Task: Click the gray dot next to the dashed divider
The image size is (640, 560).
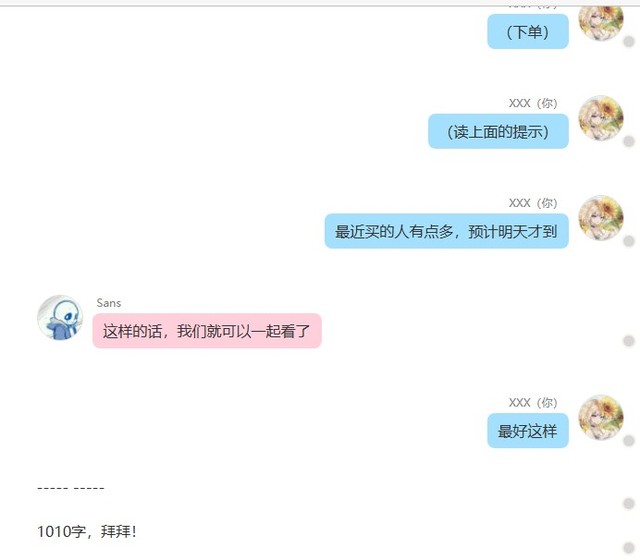Action: (x=629, y=504)
